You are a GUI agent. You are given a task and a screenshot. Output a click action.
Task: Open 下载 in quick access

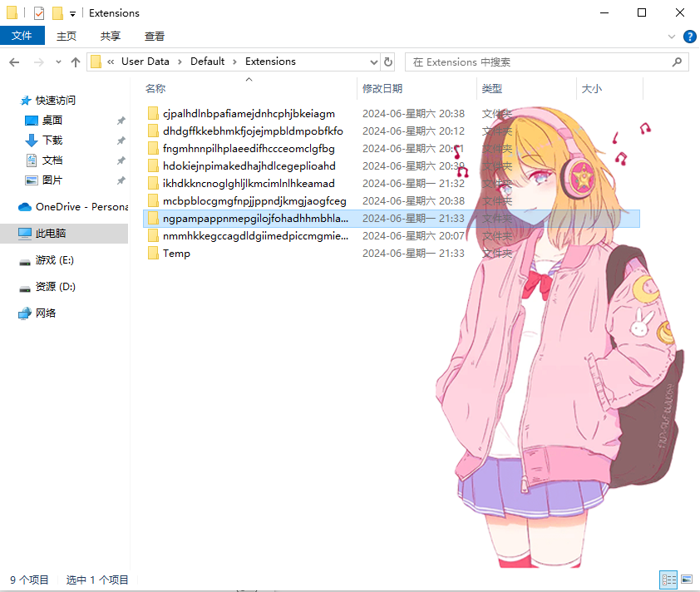[x=52, y=141]
